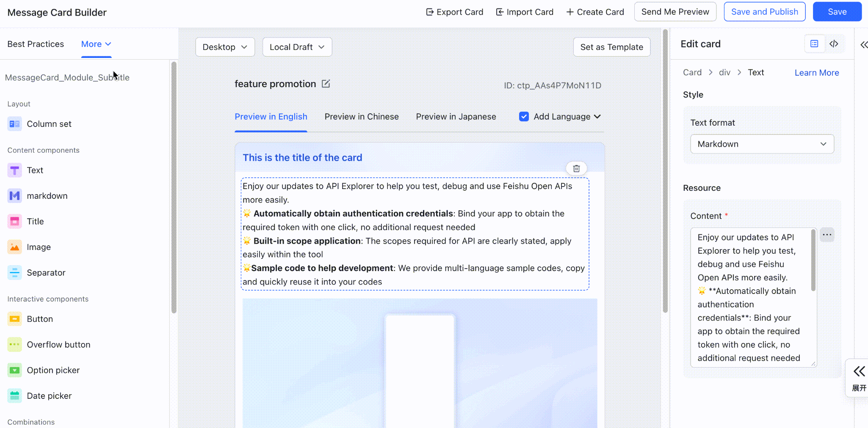Image resolution: width=868 pixels, height=428 pixels.
Task: Edit the feature promotion card name
Action: 326,84
